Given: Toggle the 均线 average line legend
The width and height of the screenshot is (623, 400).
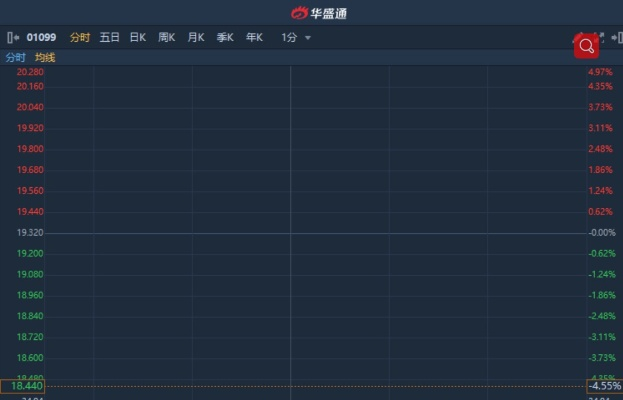Looking at the screenshot, I should (45, 58).
